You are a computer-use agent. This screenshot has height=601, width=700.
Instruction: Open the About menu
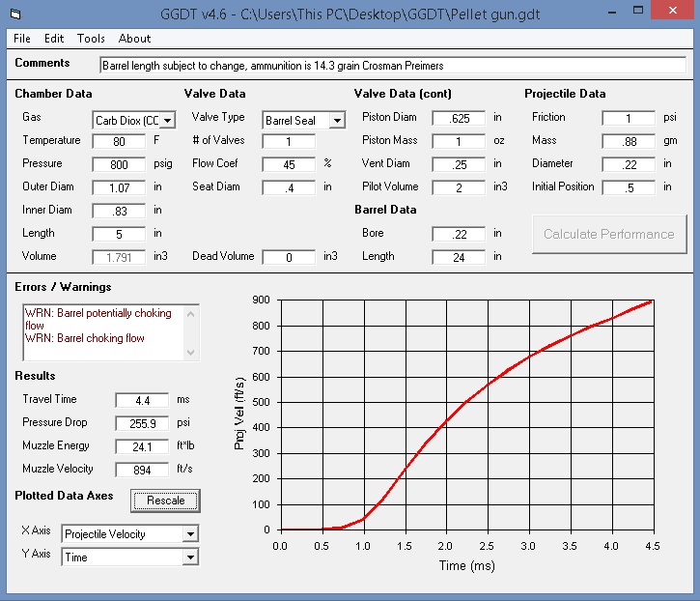tap(134, 39)
